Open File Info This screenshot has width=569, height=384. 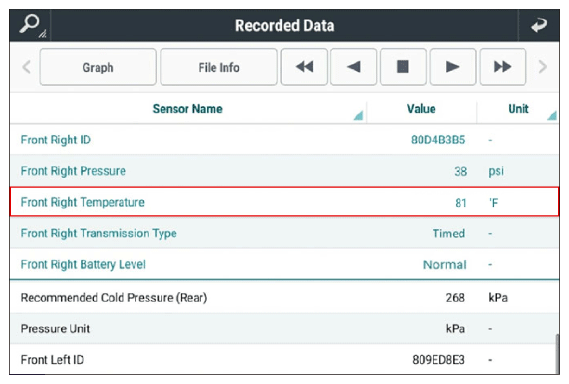219,67
